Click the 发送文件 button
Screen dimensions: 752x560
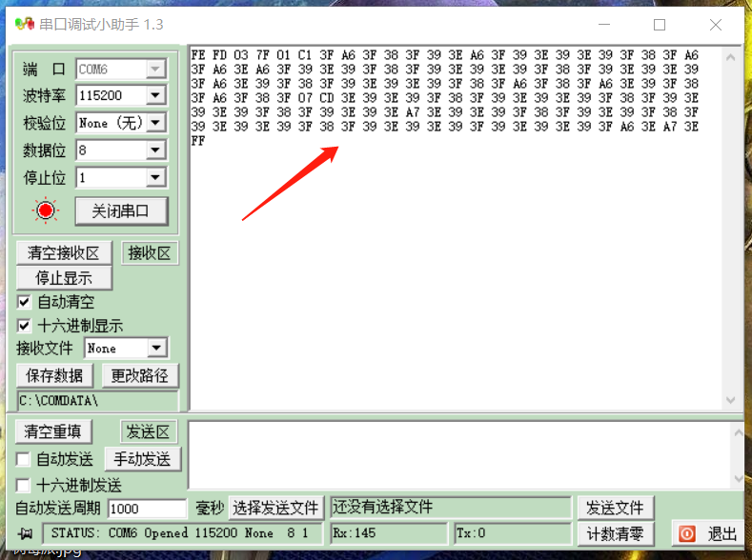click(x=616, y=508)
